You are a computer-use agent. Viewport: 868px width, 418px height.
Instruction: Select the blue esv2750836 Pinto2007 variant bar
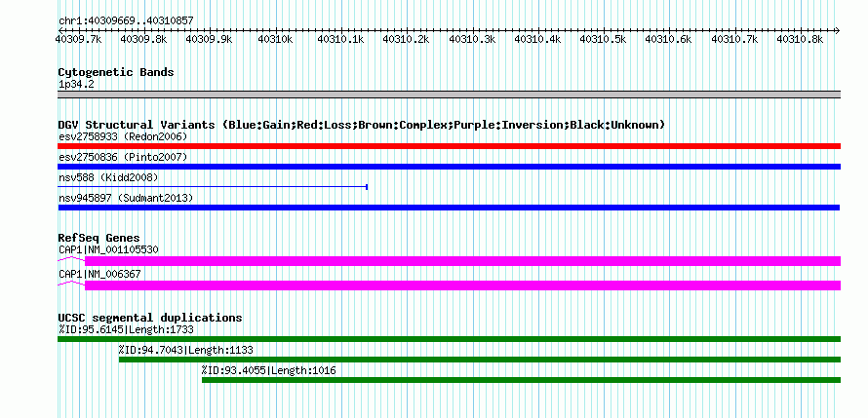[449, 167]
